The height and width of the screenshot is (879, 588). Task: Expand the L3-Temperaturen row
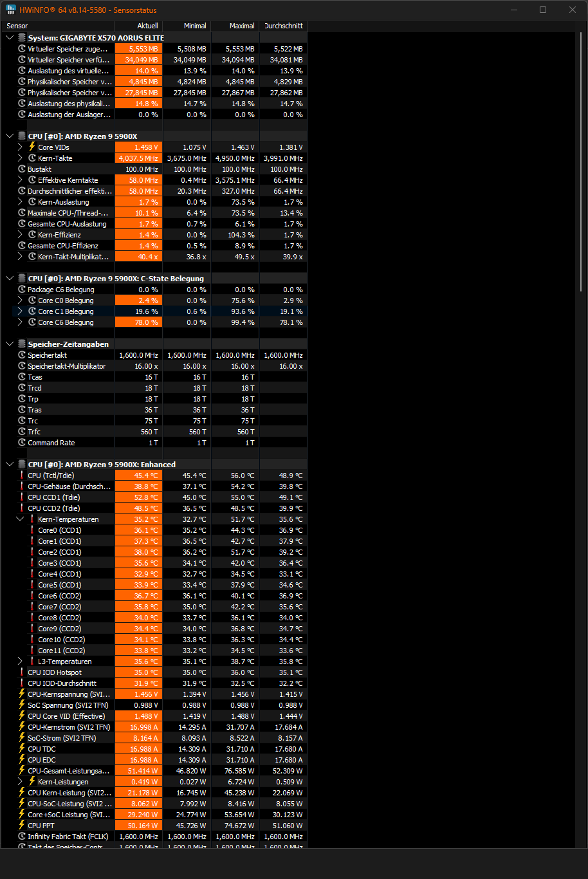point(20,662)
